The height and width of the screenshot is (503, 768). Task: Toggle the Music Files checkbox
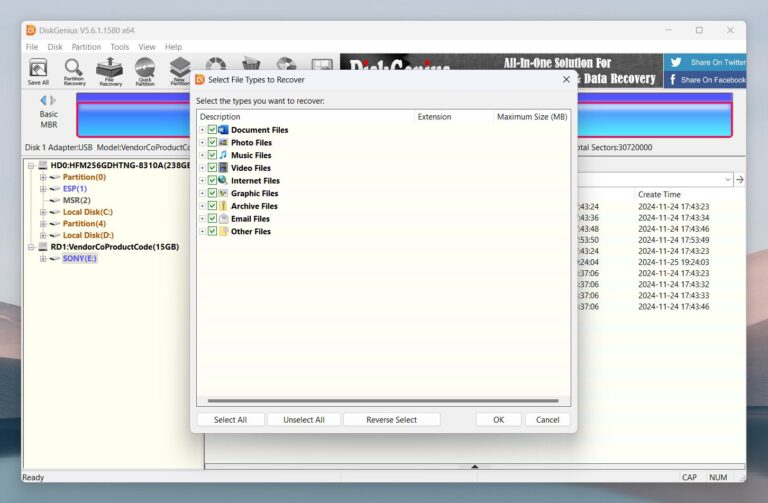[212, 155]
